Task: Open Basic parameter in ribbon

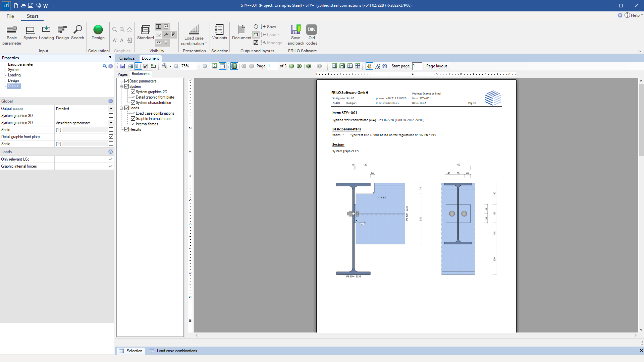Action: click(12, 35)
